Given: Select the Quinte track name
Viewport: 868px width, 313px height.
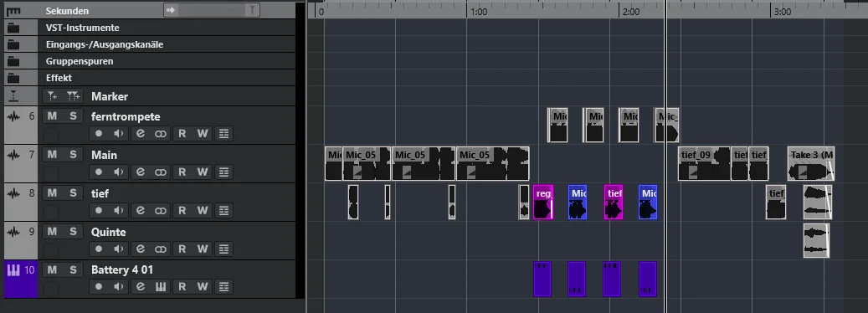Looking at the screenshot, I should (109, 232).
